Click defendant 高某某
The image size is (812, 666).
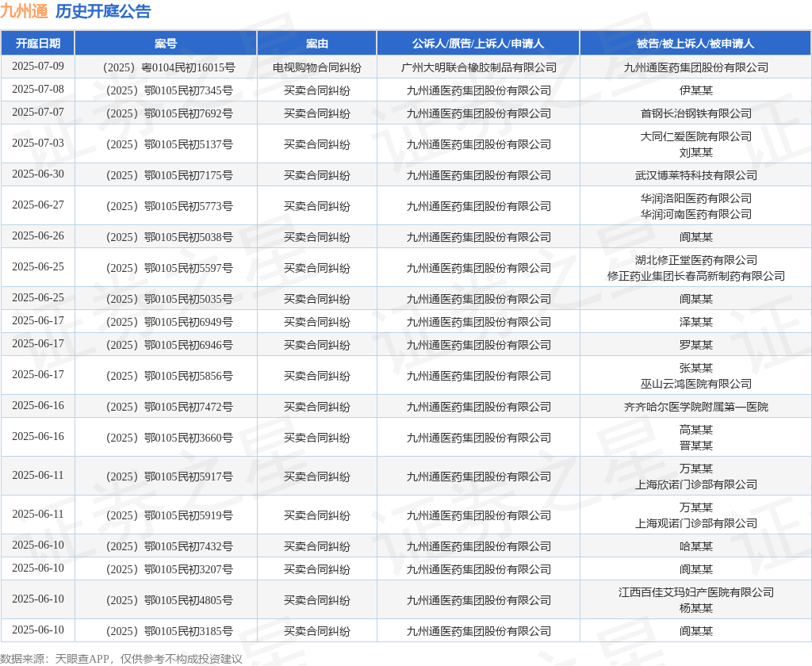click(x=696, y=430)
